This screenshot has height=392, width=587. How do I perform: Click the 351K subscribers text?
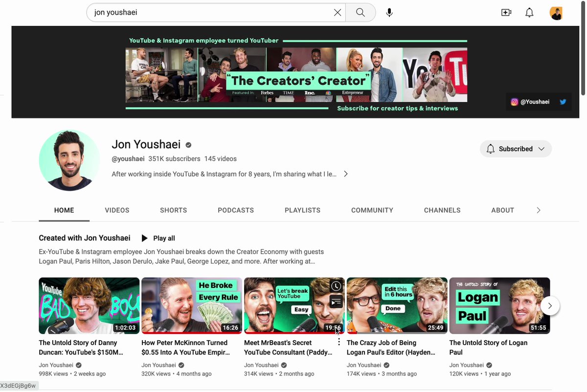174,159
